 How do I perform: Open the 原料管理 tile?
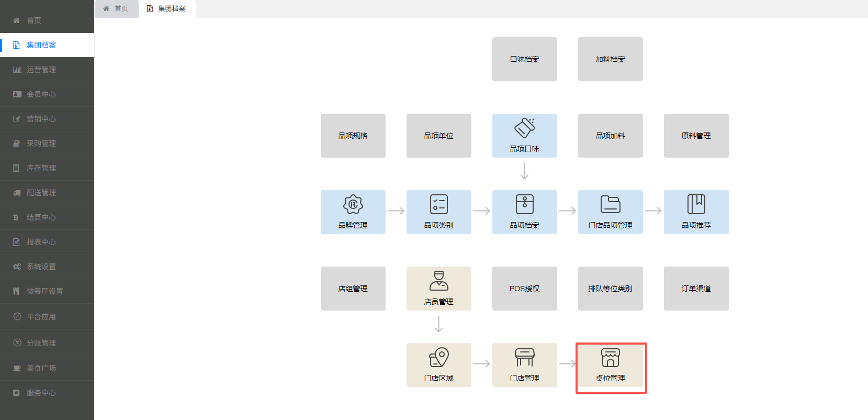click(696, 136)
